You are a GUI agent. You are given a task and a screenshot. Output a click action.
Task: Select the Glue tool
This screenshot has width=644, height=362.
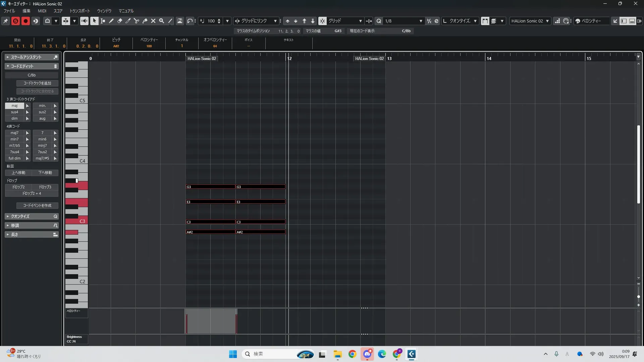[x=145, y=21]
